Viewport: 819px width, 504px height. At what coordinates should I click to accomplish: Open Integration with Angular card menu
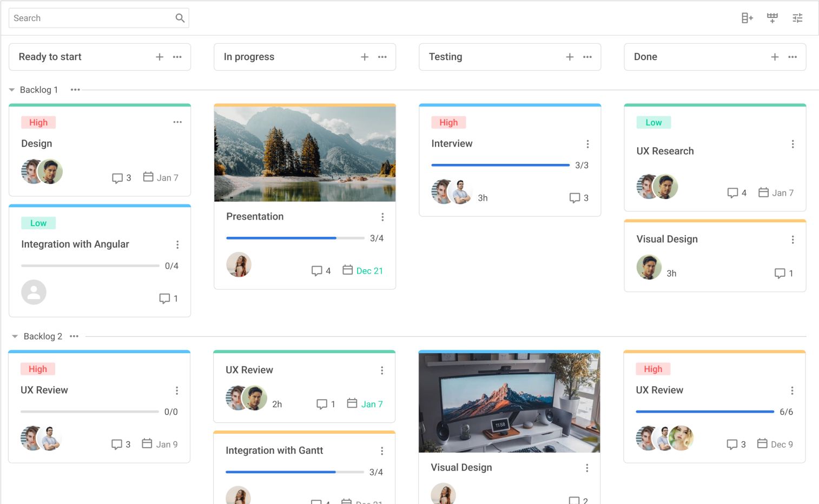[177, 245]
